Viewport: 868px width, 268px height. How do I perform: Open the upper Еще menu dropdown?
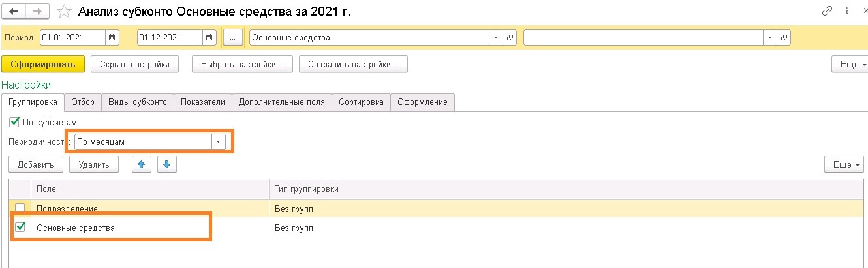click(x=849, y=65)
